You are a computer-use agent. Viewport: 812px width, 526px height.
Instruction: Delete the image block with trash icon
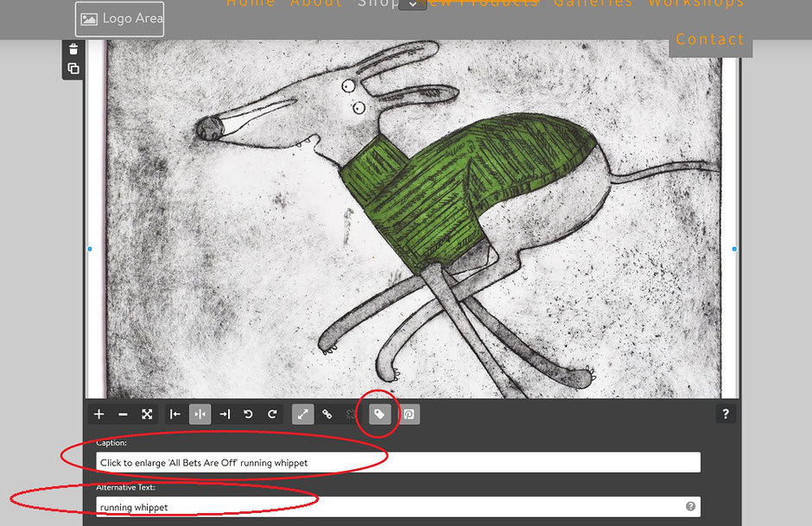click(x=73, y=49)
